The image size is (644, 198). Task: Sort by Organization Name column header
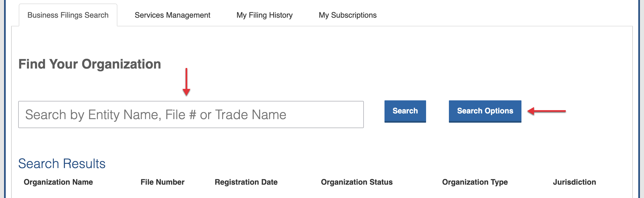58,182
